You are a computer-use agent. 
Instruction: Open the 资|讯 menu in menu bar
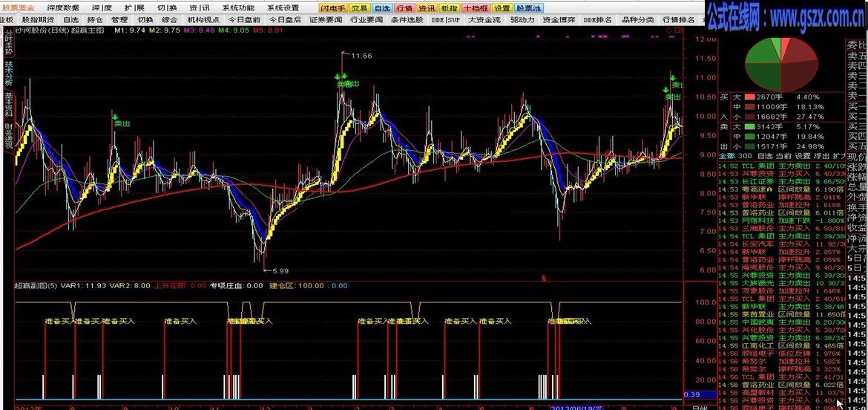tap(200, 7)
